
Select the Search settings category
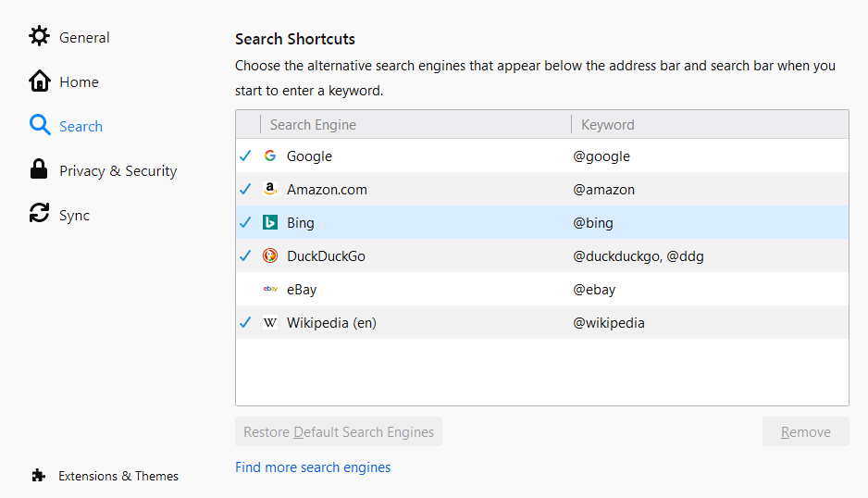point(81,126)
